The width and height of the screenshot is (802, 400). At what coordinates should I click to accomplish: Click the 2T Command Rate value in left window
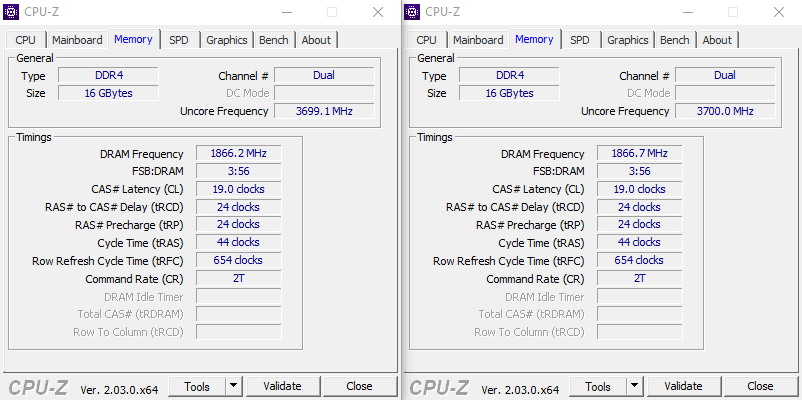239,278
